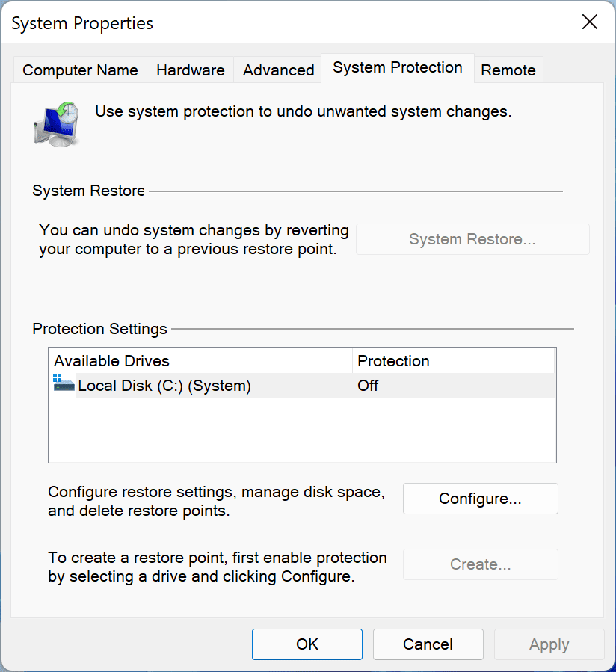
Task: Click the Create... restore point button
Action: click(x=480, y=564)
